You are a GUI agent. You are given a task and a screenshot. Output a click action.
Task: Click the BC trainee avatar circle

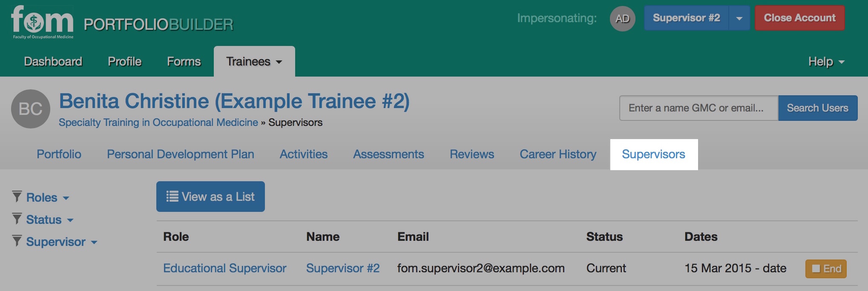[x=31, y=109]
